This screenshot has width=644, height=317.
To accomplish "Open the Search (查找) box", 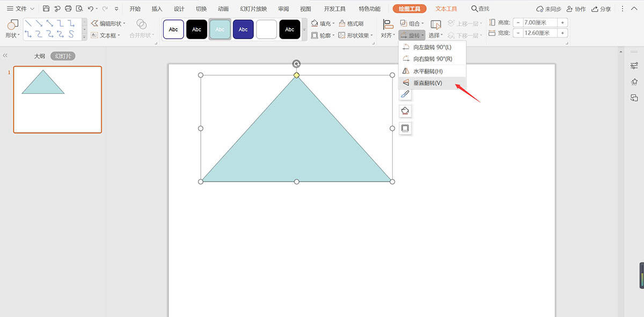I will coord(480,9).
